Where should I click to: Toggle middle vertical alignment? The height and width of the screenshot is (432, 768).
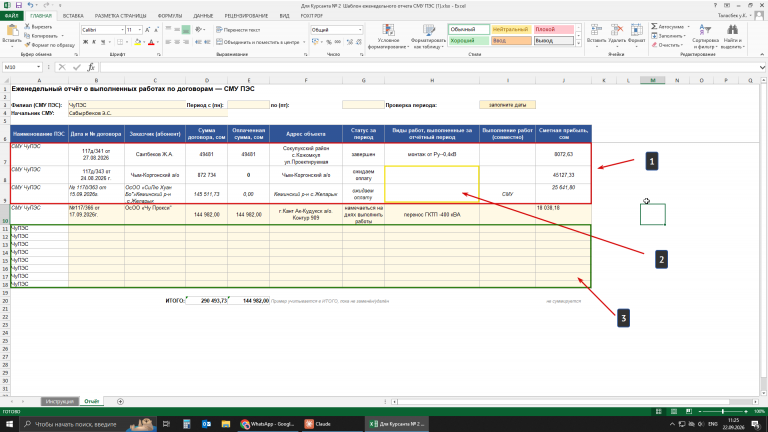click(x=177, y=30)
